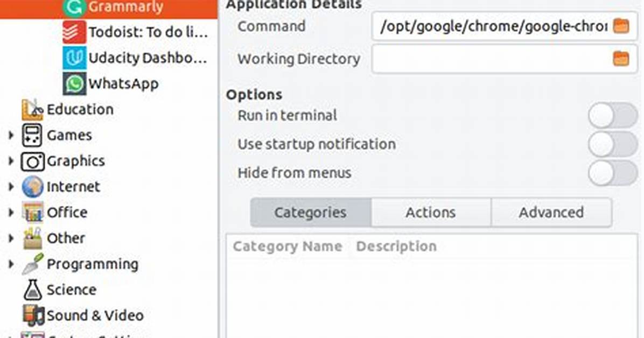Browse for working directory with folder icon
The height and width of the screenshot is (338, 644).
tap(621, 59)
